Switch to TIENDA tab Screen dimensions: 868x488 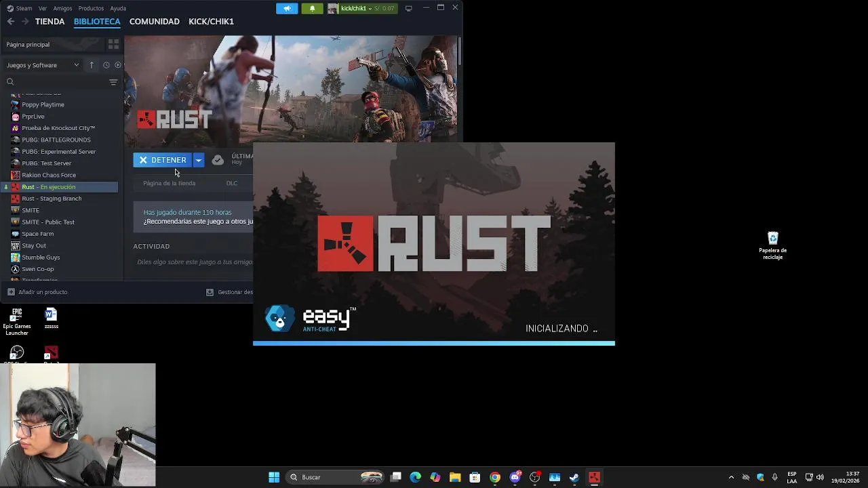coord(50,22)
